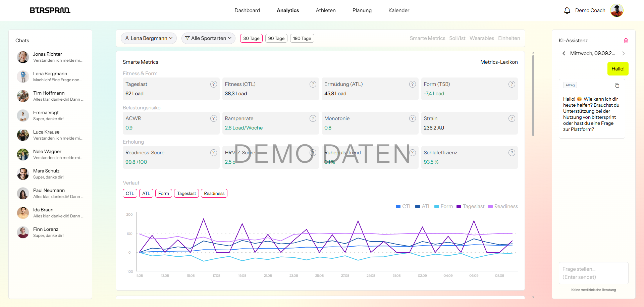Toggle ATL series in Verlauf chart
The width and height of the screenshot is (644, 307).
146,194
